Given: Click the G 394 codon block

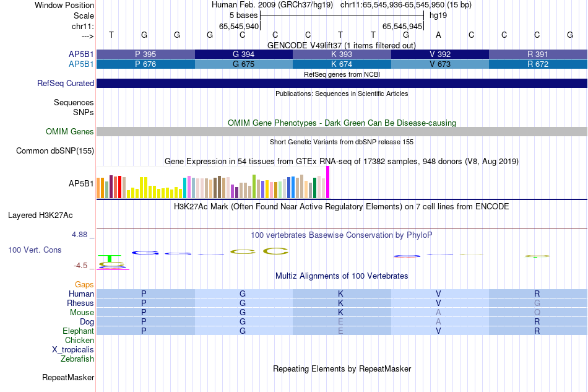Looking at the screenshot, I should [x=244, y=54].
